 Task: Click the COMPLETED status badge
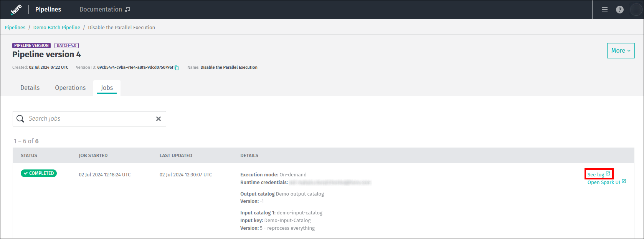(39, 173)
